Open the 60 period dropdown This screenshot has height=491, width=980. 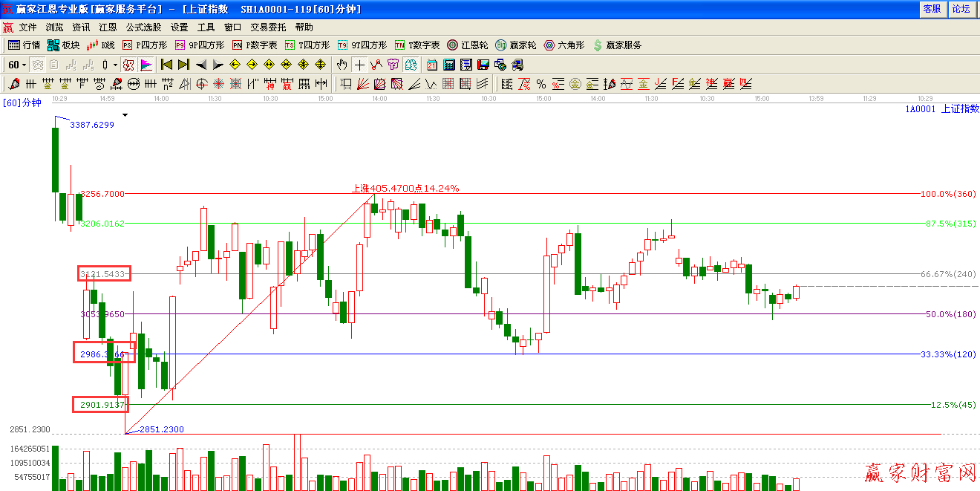(x=16, y=65)
